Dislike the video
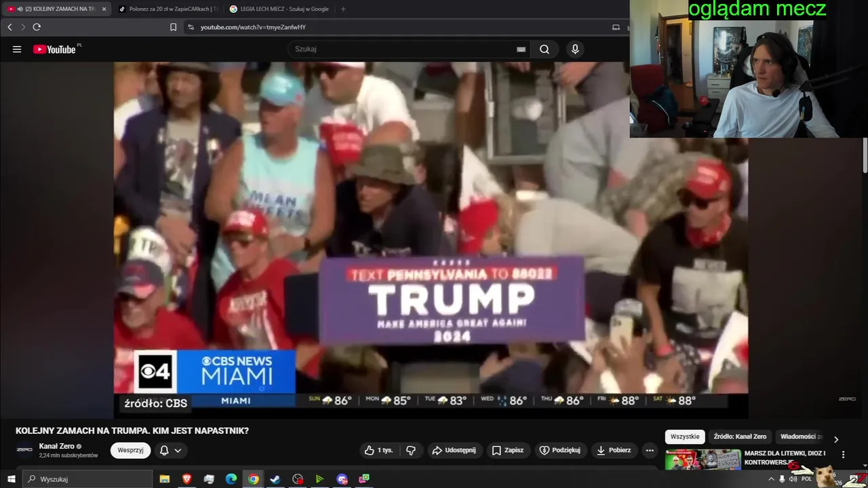 (x=411, y=450)
